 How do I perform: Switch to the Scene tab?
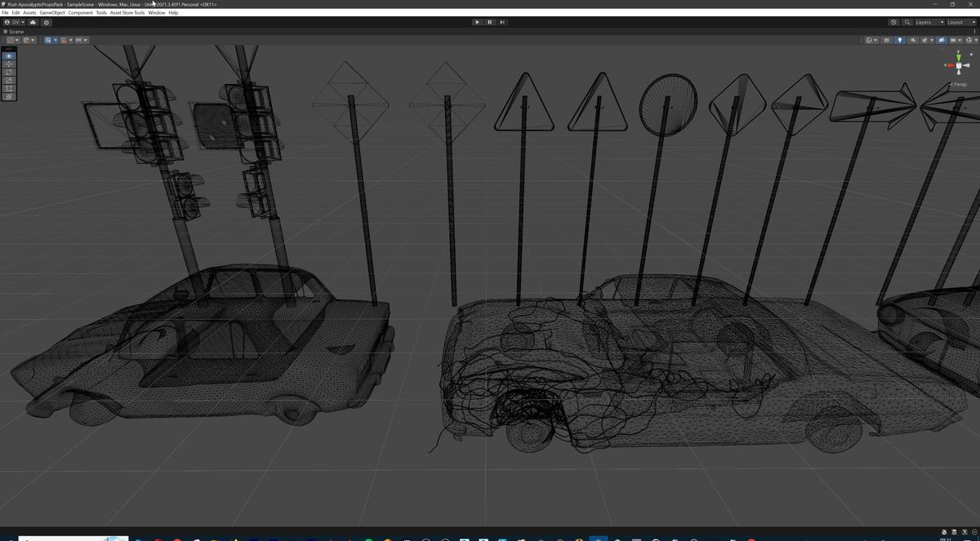point(14,32)
